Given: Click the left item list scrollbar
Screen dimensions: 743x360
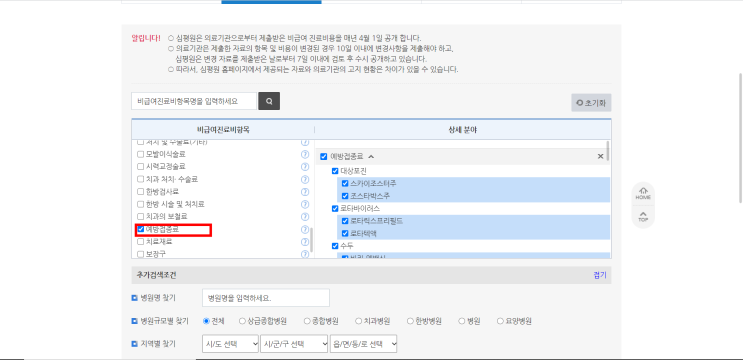Looking at the screenshot, I should click(311, 240).
